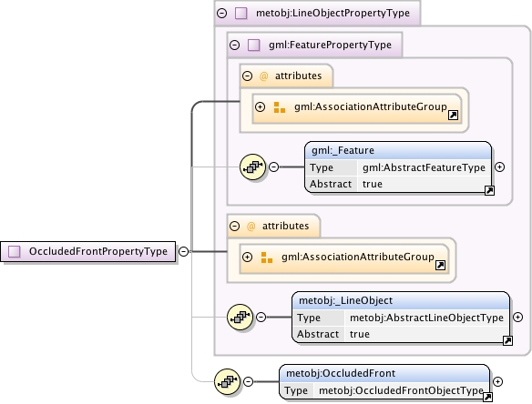
Task: Click the Type label of metobj:OccludedFront
Action: pos(296,390)
